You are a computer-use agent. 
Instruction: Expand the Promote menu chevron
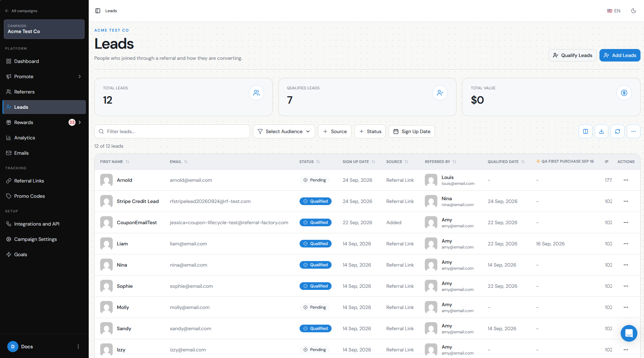80,76
